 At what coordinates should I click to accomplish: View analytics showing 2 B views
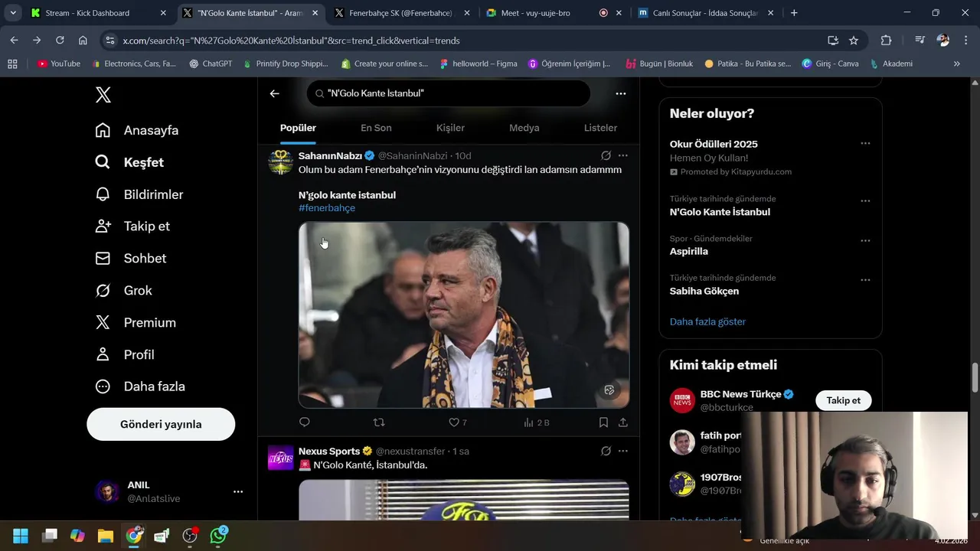pos(537,422)
